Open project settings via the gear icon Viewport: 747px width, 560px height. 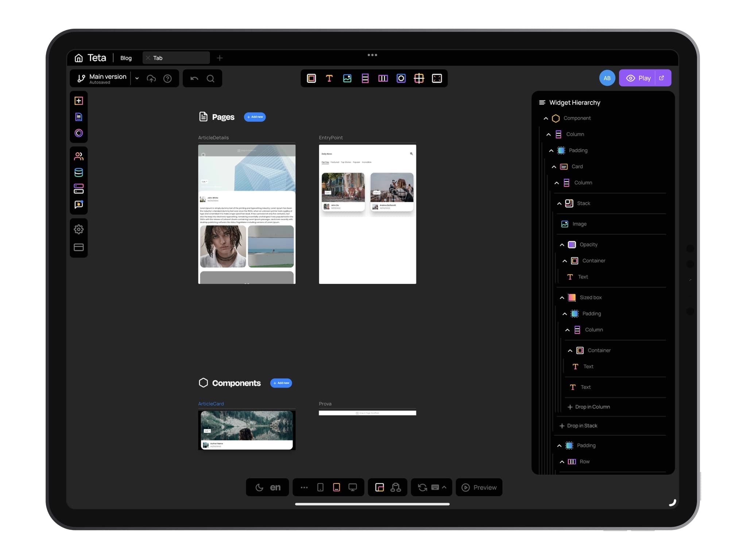tap(79, 229)
